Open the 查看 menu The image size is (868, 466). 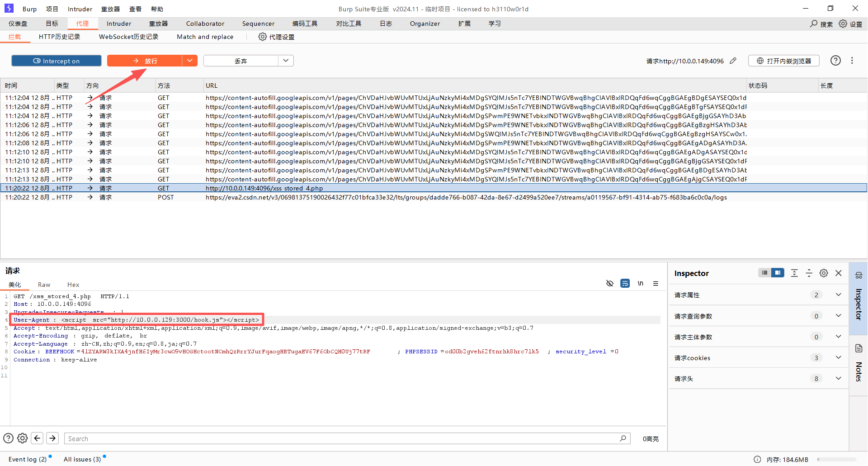pos(135,9)
